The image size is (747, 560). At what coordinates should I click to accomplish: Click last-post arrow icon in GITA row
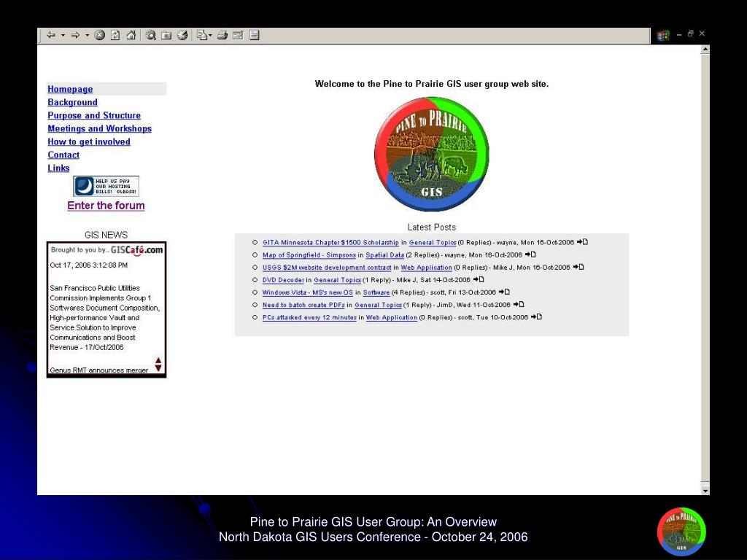582,242
